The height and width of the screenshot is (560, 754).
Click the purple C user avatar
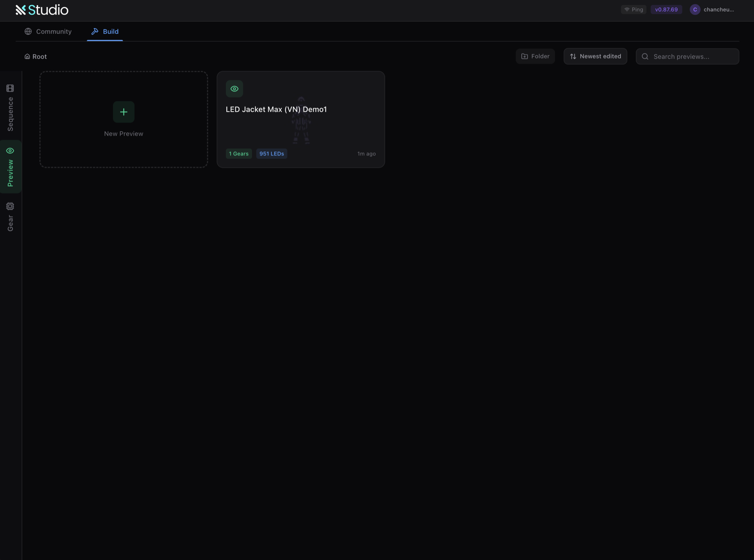(x=695, y=9)
